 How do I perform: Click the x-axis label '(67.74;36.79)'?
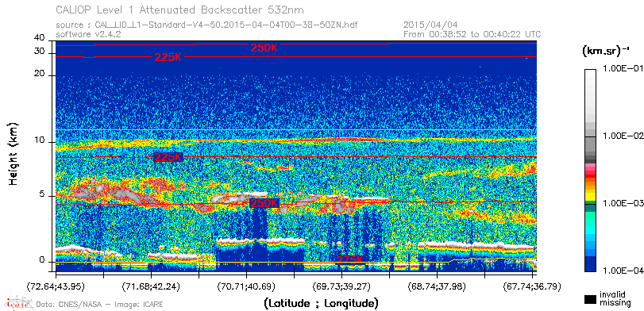point(532,286)
